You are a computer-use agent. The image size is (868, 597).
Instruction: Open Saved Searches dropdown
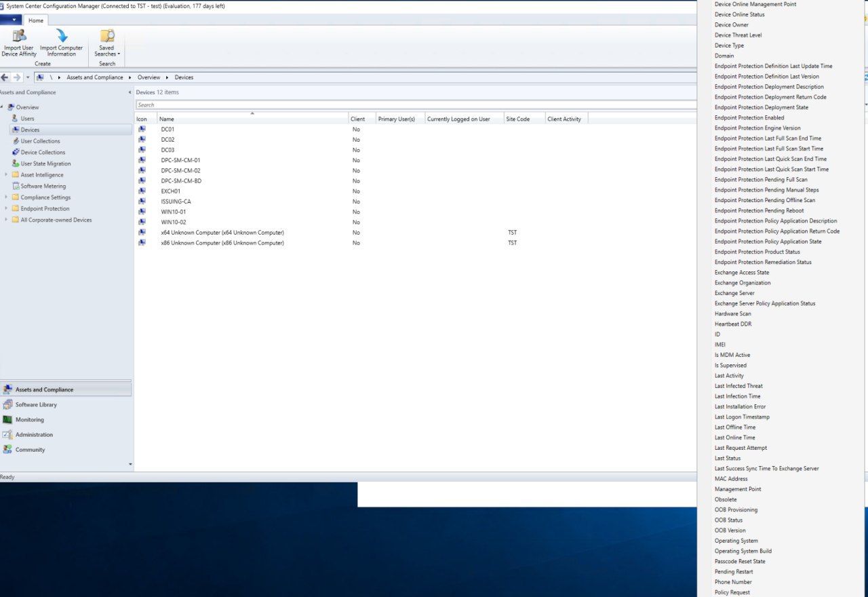click(107, 43)
